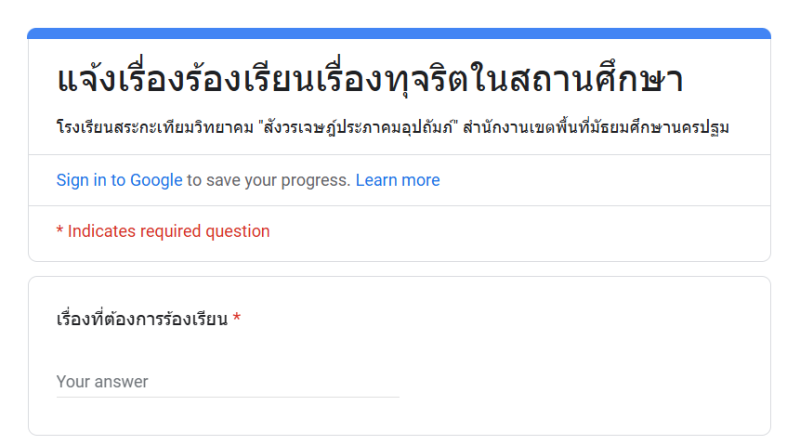Click the blue header bar atop the form
The width and height of the screenshot is (800, 445).
399,34
